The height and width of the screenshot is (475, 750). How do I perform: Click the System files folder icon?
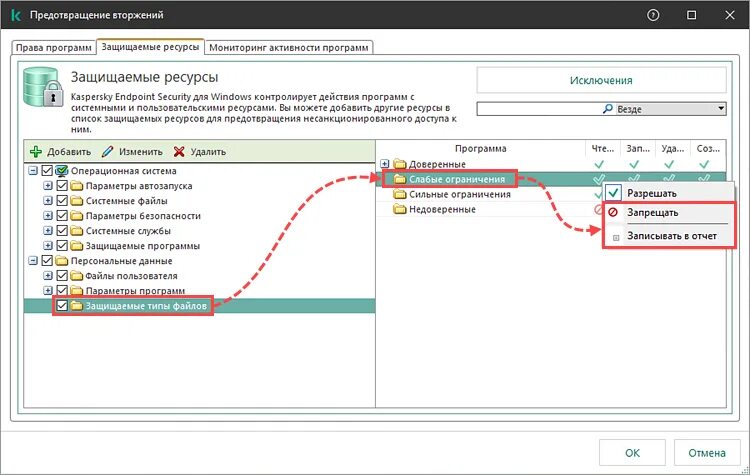coord(77,201)
